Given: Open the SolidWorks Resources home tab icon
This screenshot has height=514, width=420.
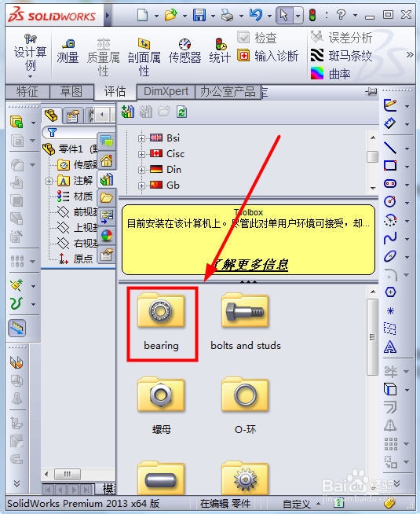Looking at the screenshot, I should pos(107,161).
